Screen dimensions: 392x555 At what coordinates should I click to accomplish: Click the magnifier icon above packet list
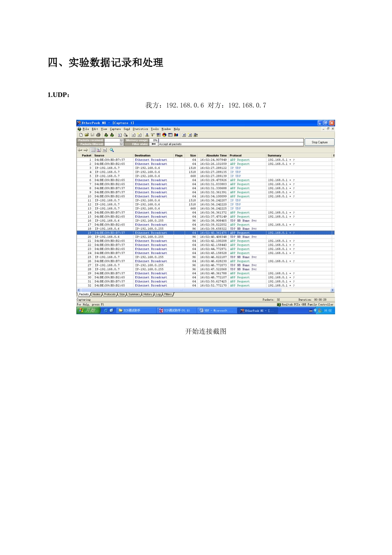pyautogui.click(x=112, y=150)
